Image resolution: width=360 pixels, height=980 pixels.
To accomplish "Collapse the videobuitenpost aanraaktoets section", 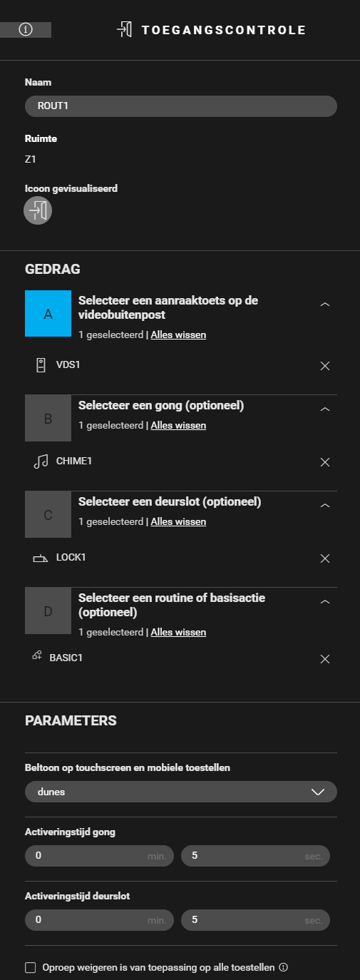I will 325,305.
